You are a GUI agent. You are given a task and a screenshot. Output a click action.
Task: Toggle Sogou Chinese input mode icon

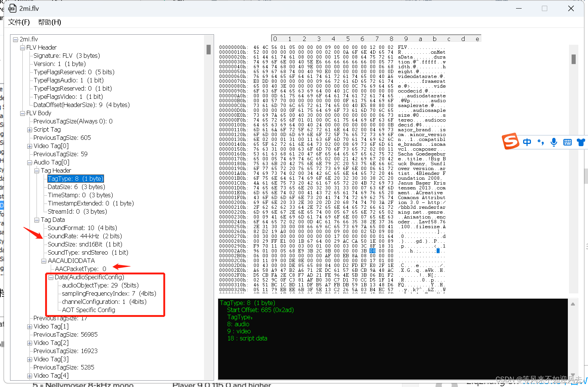coord(527,142)
